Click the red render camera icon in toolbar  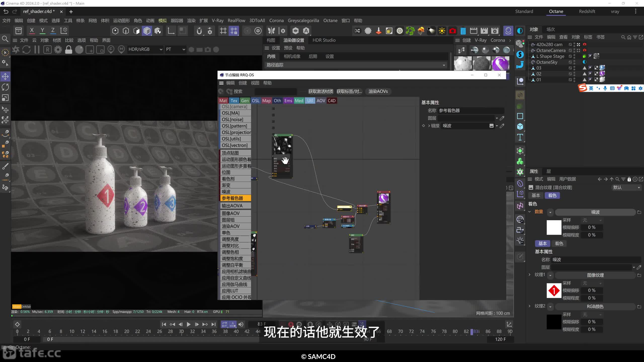pyautogui.click(x=453, y=31)
